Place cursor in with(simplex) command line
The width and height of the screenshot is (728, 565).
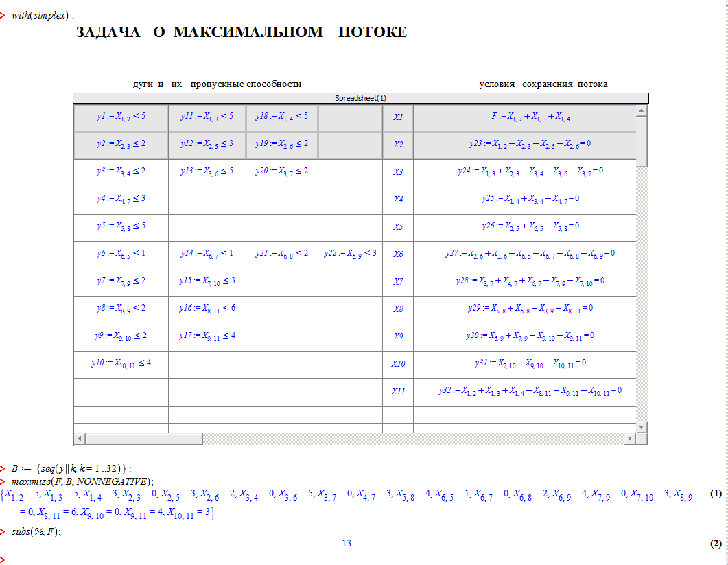[43, 15]
